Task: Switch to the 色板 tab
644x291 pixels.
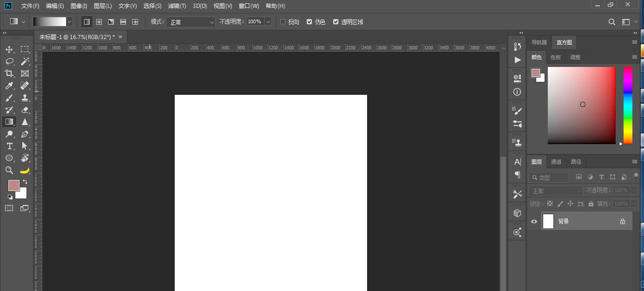Action: pyautogui.click(x=556, y=57)
